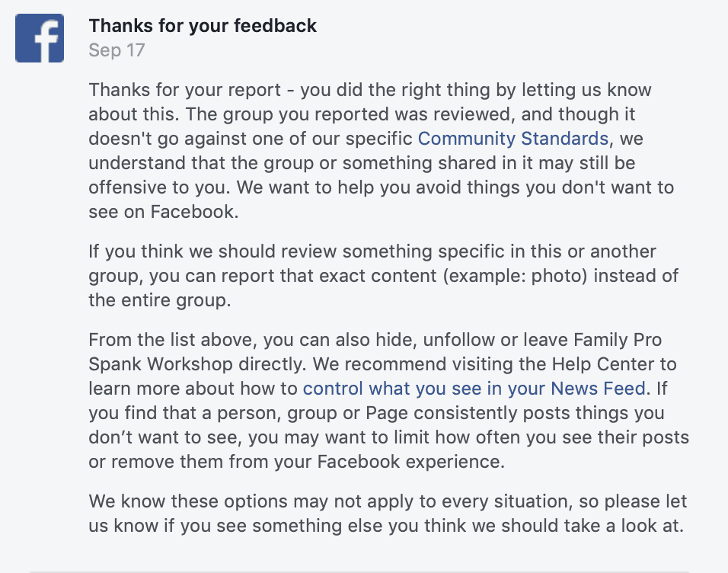Follow the control what you see in your News Feed link
The height and width of the screenshot is (573, 728).
pyautogui.click(x=474, y=389)
